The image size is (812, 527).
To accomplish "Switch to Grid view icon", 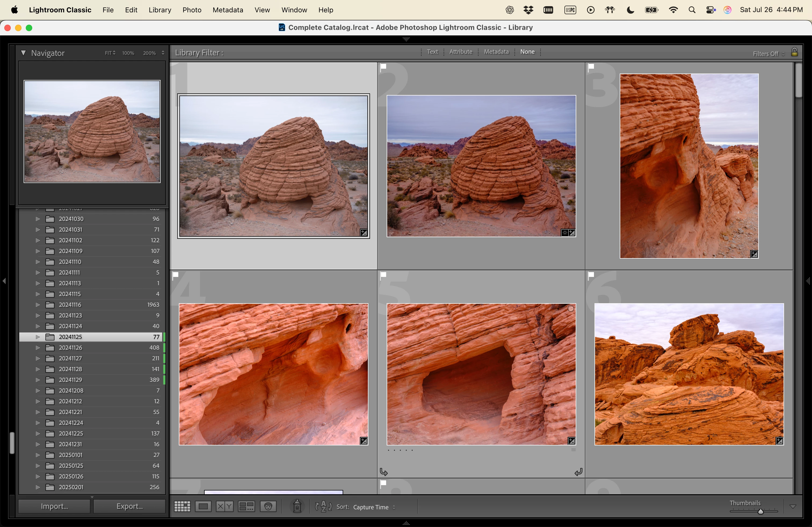I will pyautogui.click(x=182, y=507).
